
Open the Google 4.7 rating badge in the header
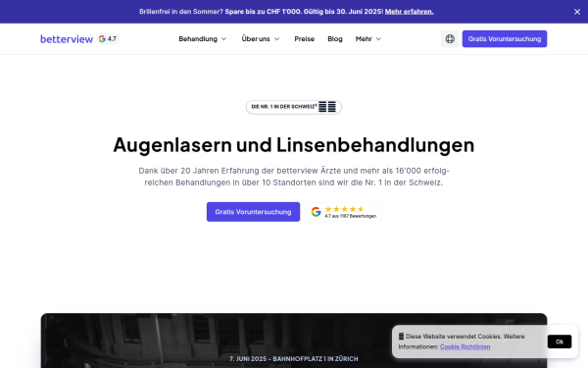point(108,38)
